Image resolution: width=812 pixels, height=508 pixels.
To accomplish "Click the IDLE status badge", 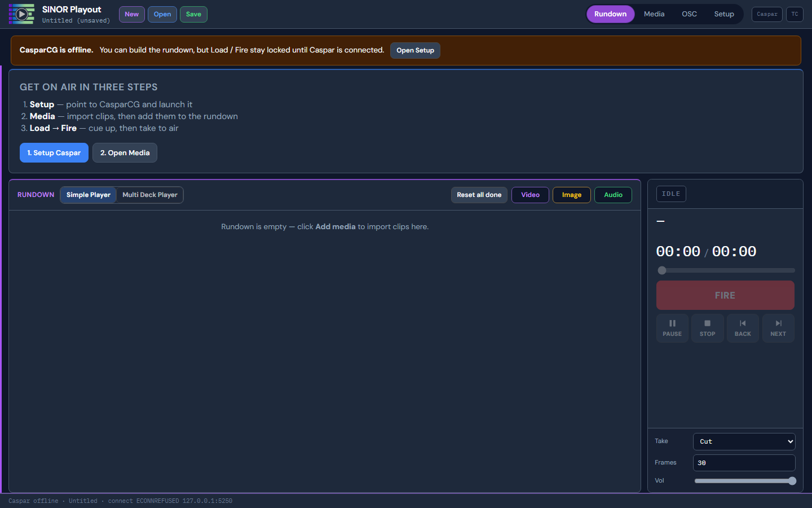I will [x=671, y=194].
